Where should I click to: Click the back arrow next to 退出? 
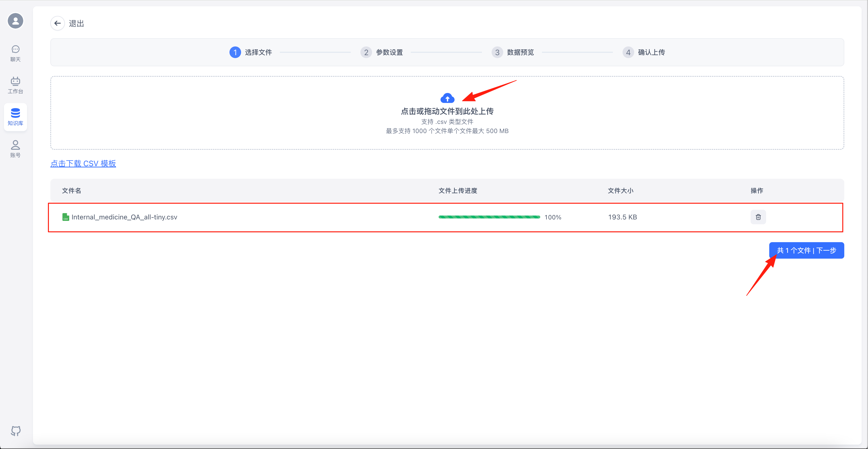pos(58,23)
